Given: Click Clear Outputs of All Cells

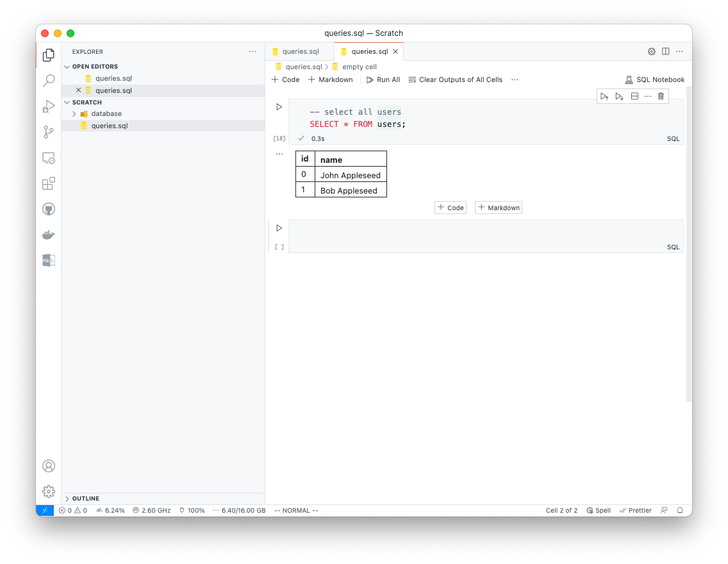Looking at the screenshot, I should tap(455, 79).
